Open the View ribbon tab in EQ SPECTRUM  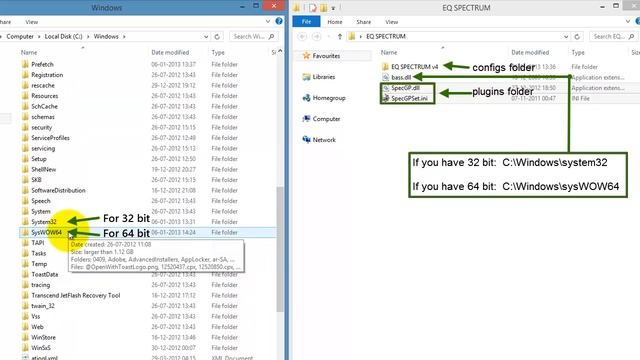click(x=391, y=22)
